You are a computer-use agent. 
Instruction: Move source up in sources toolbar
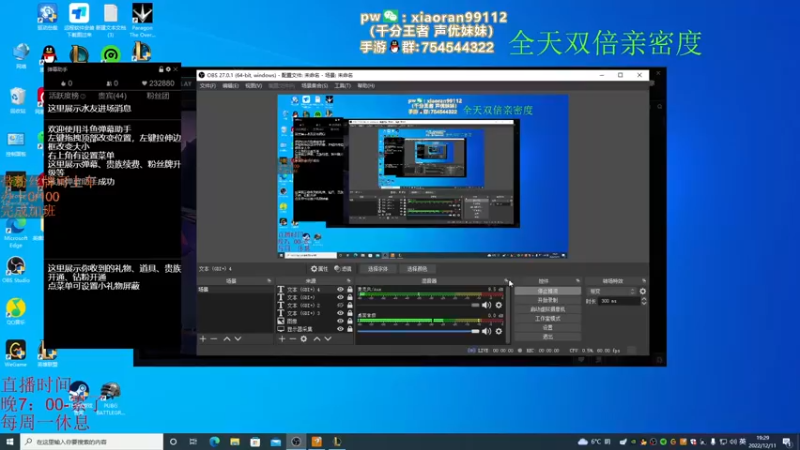pyautogui.click(x=317, y=339)
